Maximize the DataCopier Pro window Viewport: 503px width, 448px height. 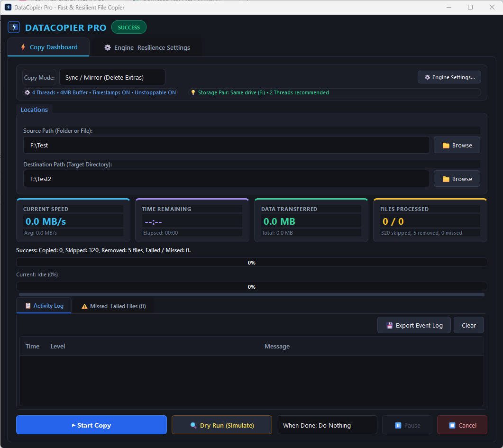470,7
